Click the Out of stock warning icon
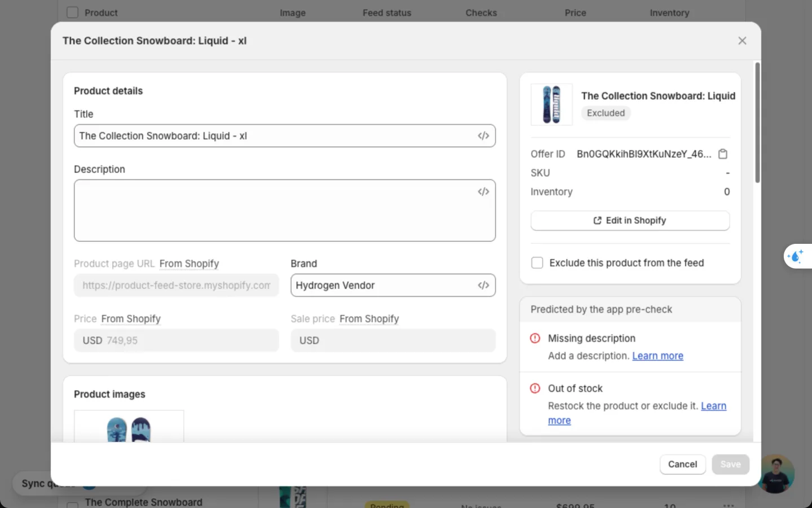 pyautogui.click(x=535, y=388)
